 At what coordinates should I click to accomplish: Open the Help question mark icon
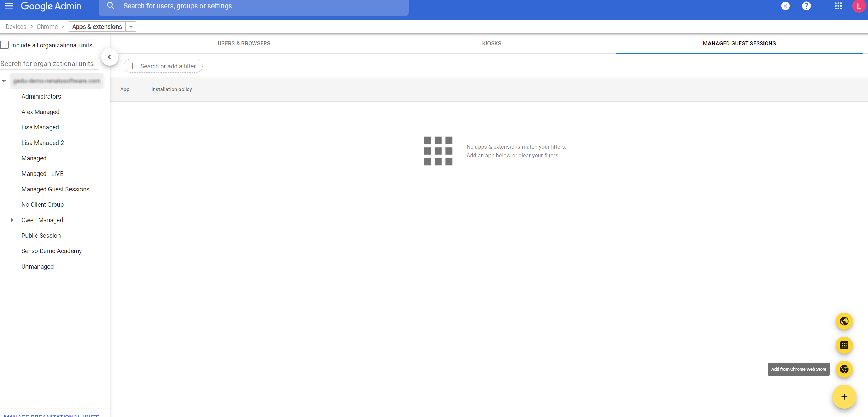(x=806, y=6)
